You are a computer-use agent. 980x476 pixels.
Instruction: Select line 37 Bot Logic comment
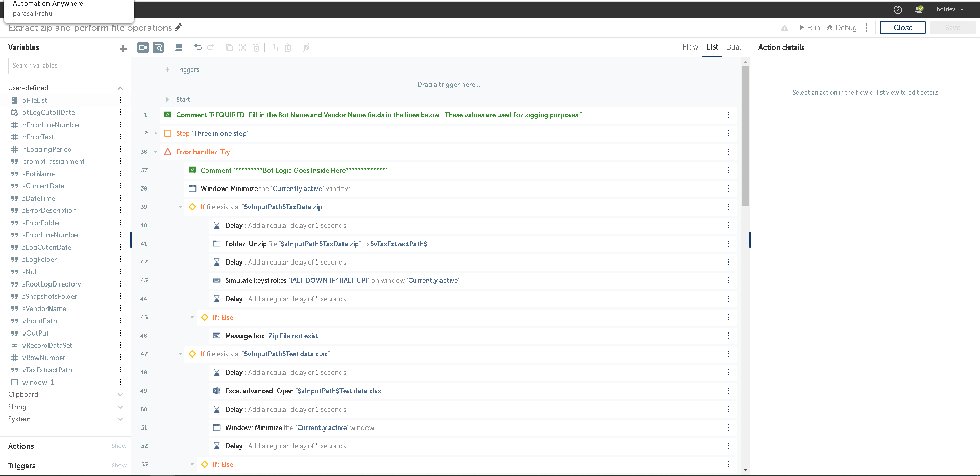460,170
